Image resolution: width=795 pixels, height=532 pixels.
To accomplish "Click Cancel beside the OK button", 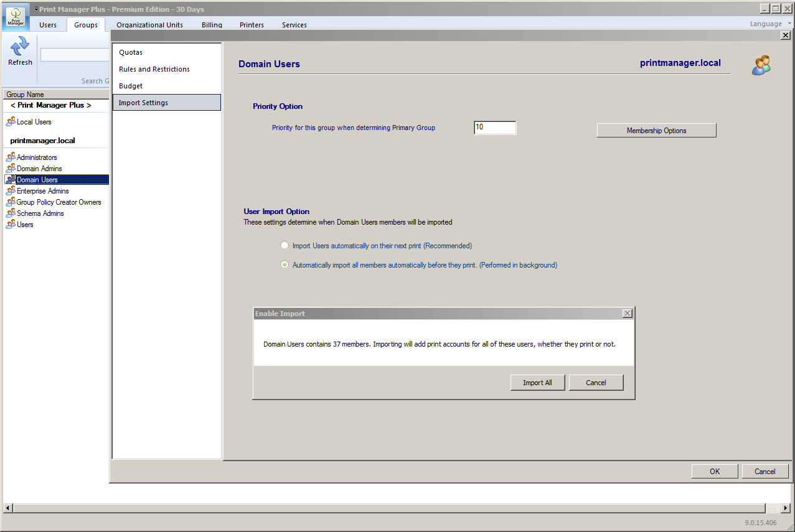I will tap(765, 472).
